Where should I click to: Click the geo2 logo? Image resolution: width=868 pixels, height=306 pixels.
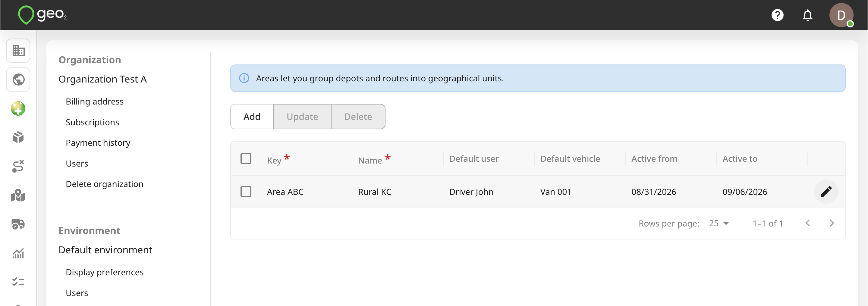42,15
